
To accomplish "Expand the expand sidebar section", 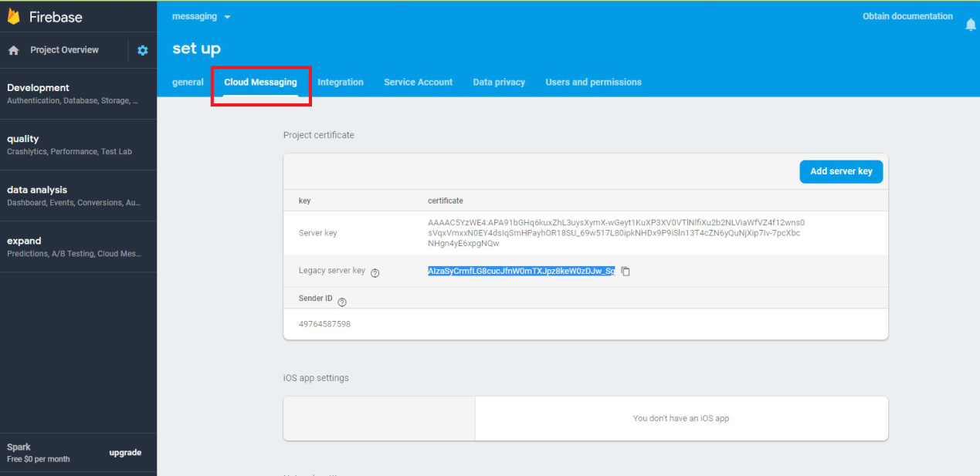I will [x=78, y=246].
